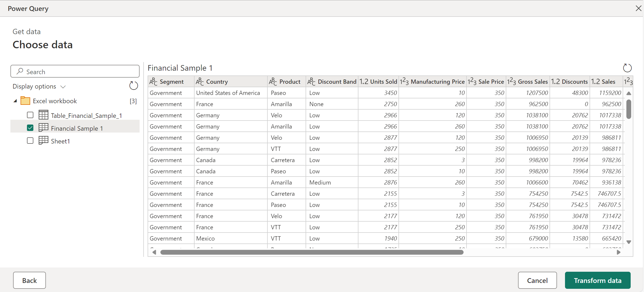
Task: Click the Search input field in left panel
Action: pyautogui.click(x=75, y=71)
